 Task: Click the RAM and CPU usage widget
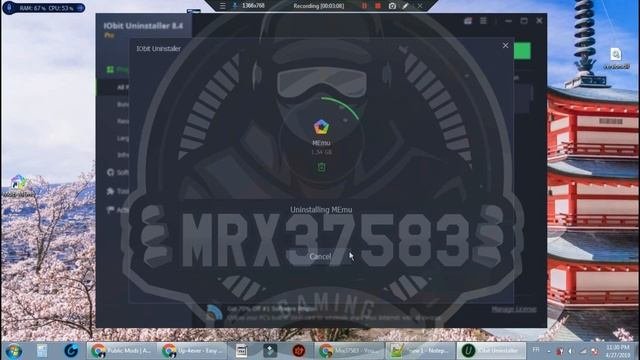pos(44,8)
